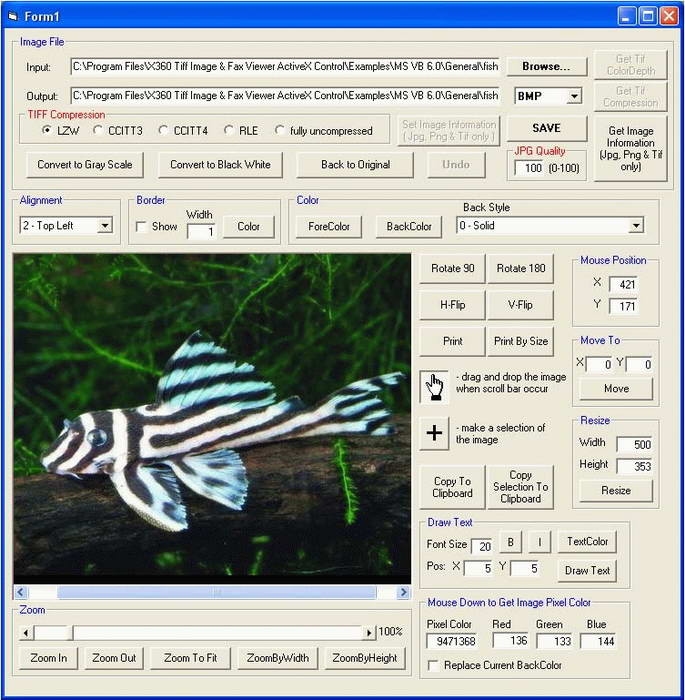
Task: Toggle italic I text button
Action: coord(539,542)
